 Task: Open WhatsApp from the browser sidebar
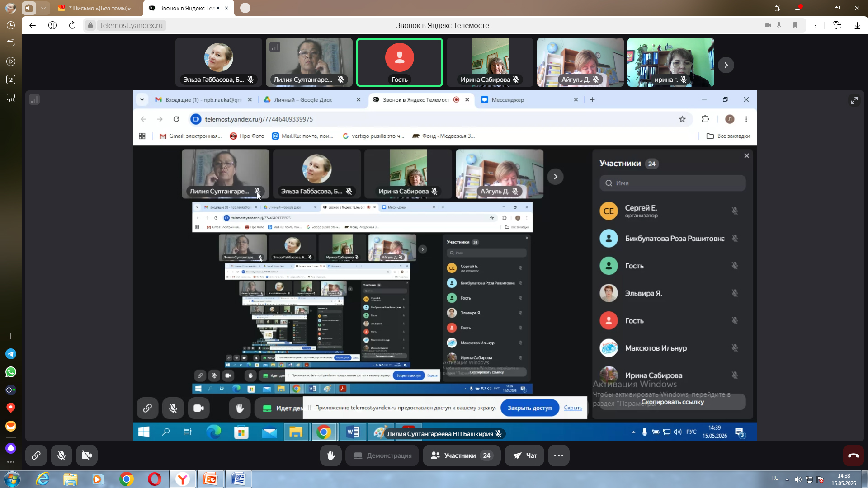(11, 372)
